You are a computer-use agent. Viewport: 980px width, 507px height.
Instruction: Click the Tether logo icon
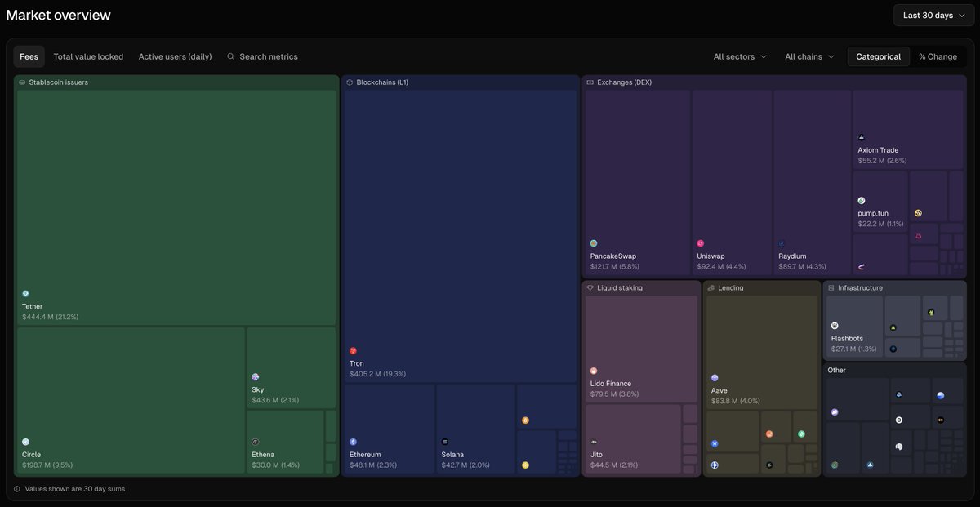tap(25, 294)
